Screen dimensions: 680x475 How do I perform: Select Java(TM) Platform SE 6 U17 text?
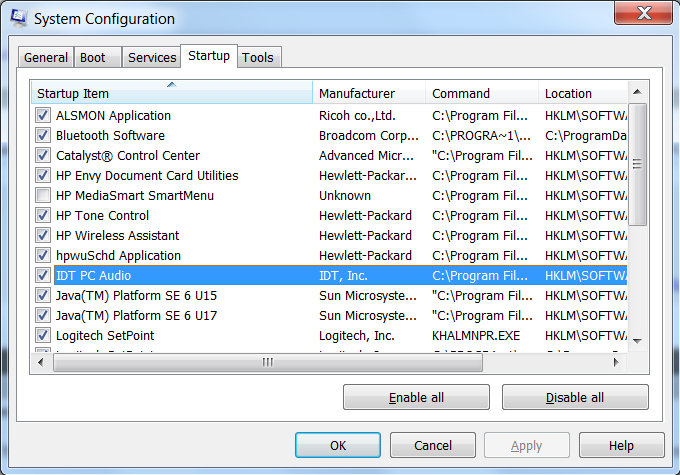[136, 315]
